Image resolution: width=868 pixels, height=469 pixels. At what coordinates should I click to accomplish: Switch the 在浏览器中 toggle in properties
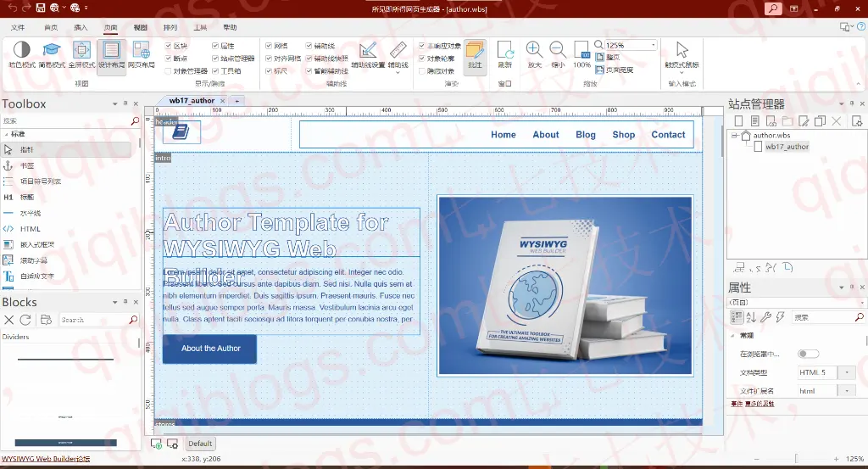point(808,354)
